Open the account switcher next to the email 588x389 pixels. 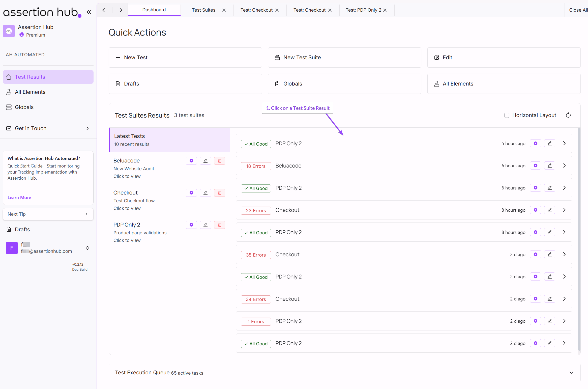point(87,248)
